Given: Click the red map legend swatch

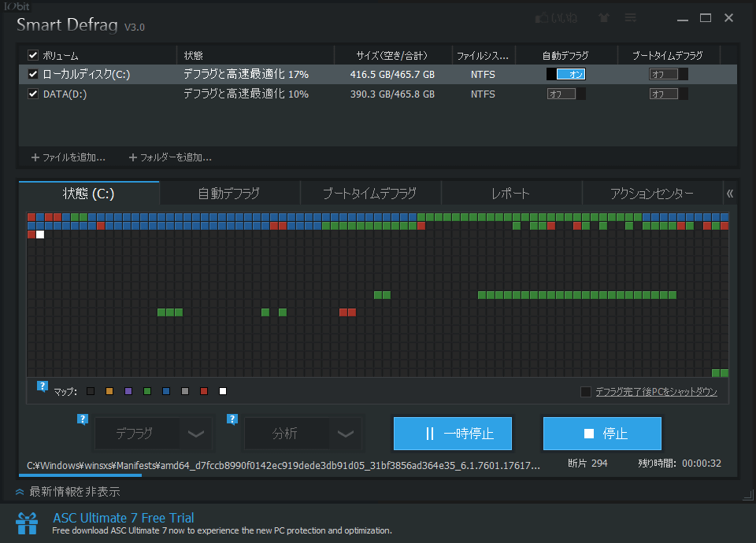Looking at the screenshot, I should point(204,391).
